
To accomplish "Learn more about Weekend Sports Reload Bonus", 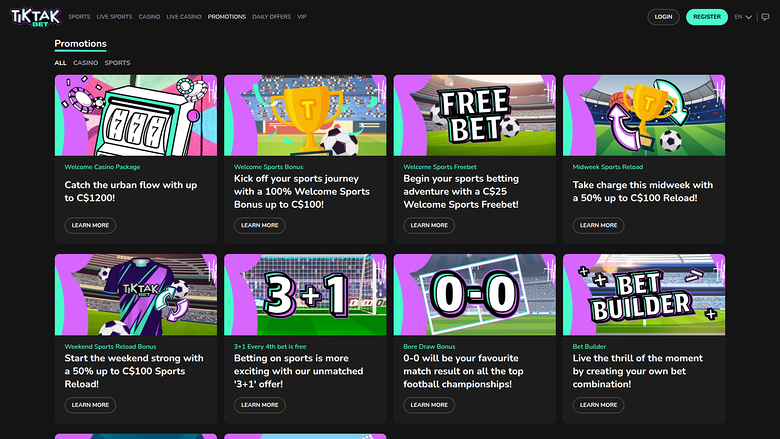I will coord(90,405).
